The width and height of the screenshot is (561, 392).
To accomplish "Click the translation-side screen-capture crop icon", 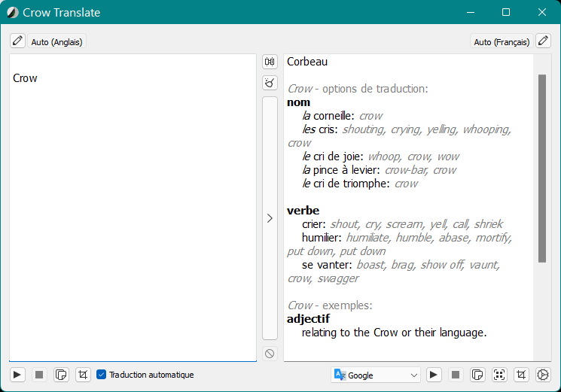I will (521, 375).
